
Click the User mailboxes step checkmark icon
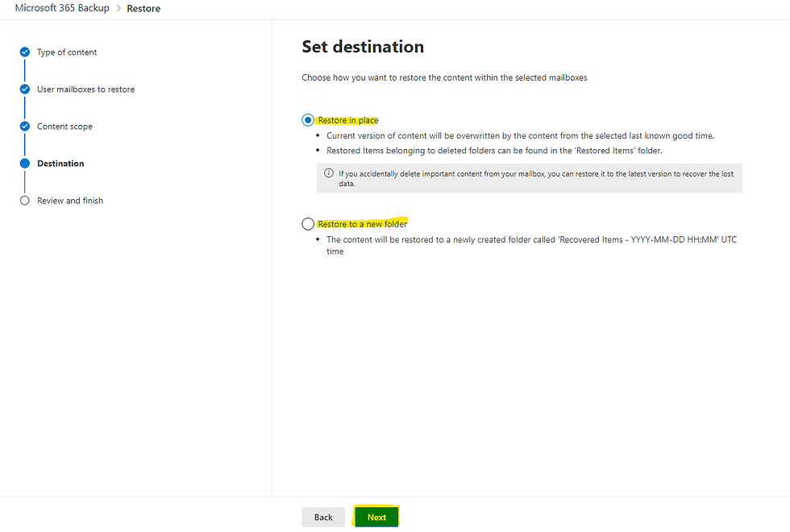pyautogui.click(x=25, y=89)
